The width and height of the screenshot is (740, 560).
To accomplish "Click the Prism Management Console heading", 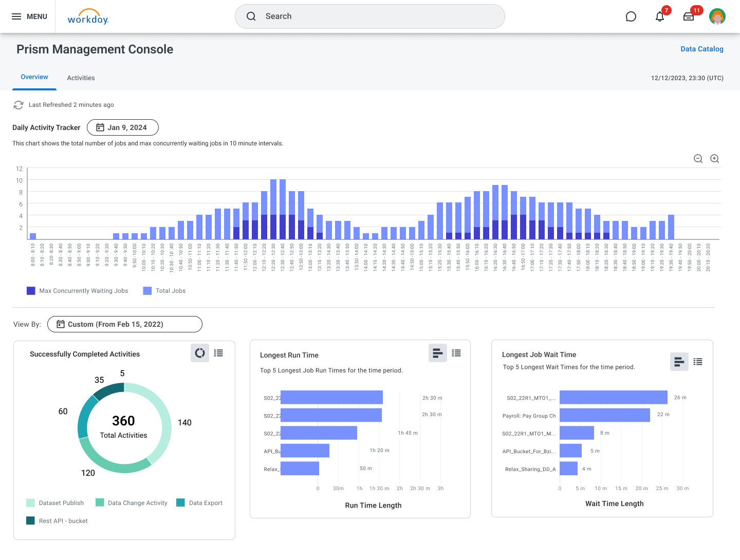I will tap(95, 49).
